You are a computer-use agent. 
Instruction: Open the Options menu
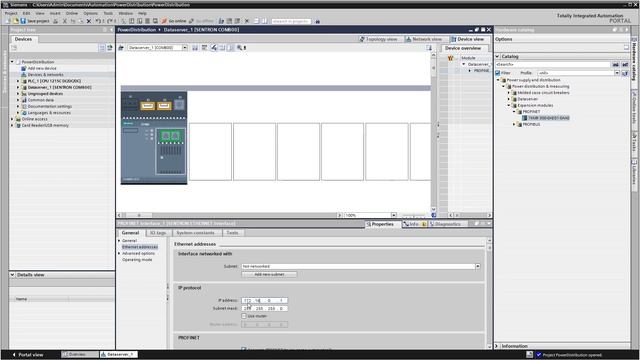point(91,13)
